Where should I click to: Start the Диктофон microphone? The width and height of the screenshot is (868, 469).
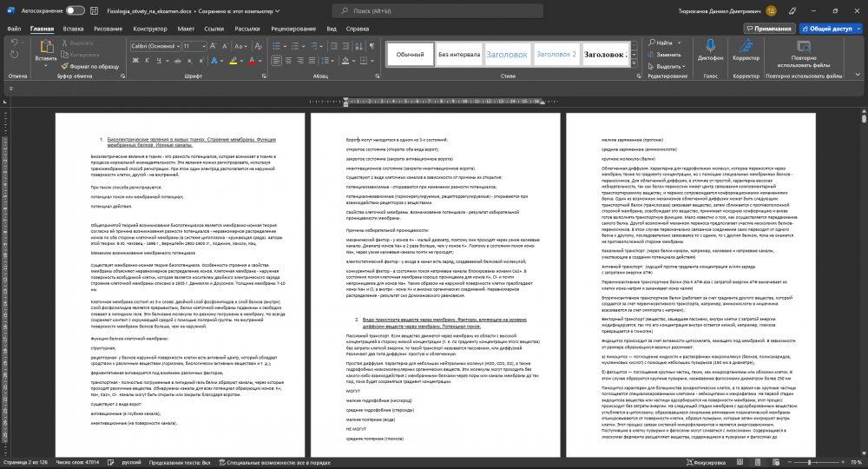coord(710,50)
